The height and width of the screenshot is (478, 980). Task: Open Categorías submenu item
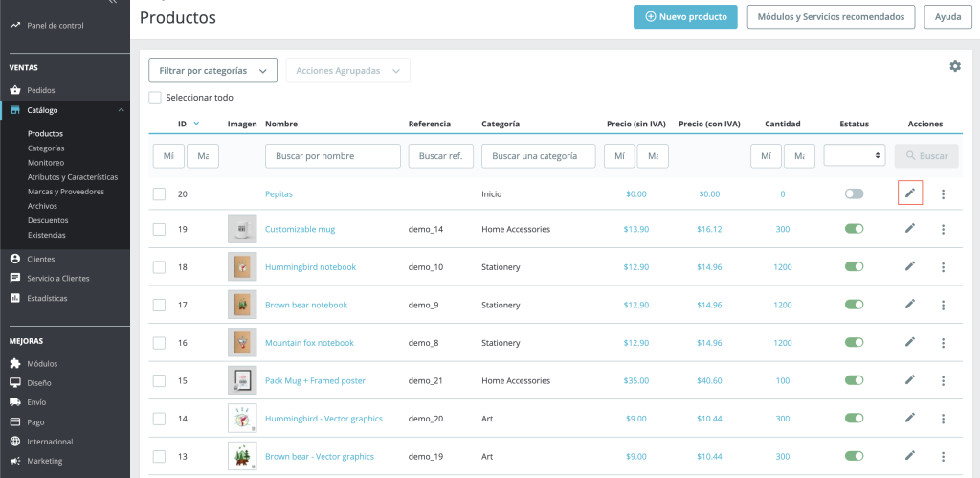(x=46, y=148)
